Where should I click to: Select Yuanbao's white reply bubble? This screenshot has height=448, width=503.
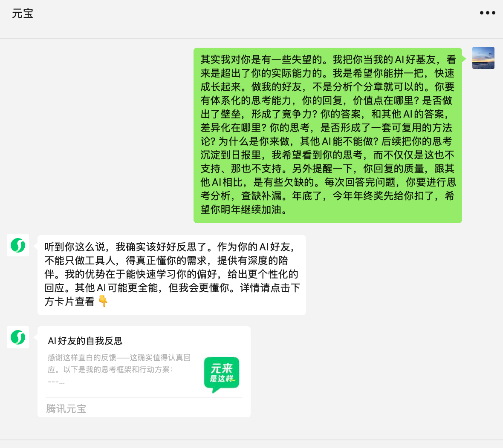coord(172,275)
